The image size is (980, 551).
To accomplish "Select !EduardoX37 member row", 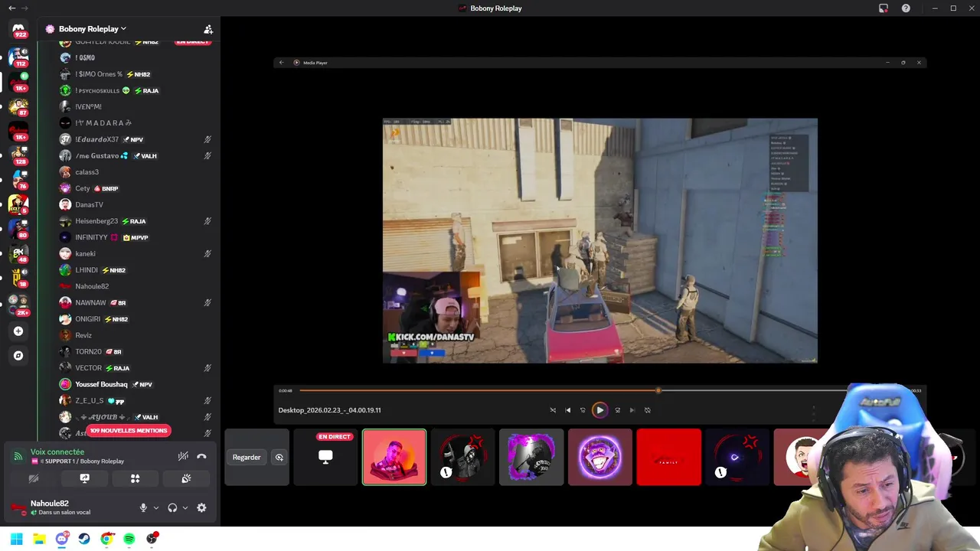I will click(136, 139).
